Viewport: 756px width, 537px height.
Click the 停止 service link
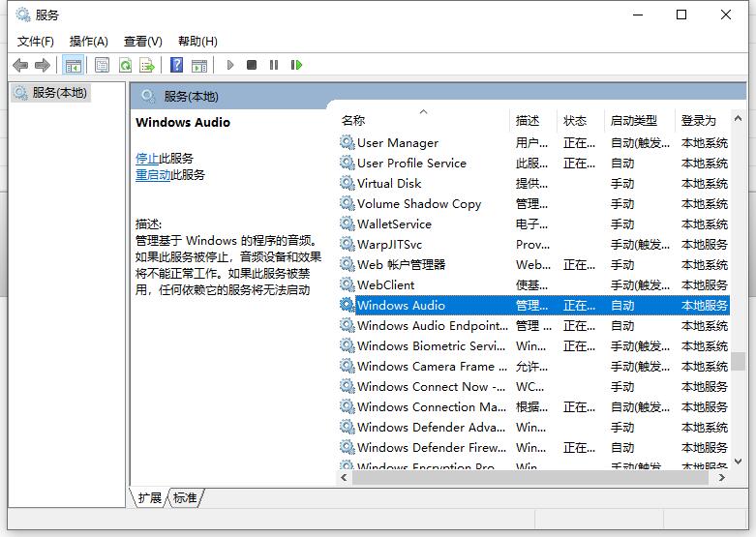tap(147, 158)
